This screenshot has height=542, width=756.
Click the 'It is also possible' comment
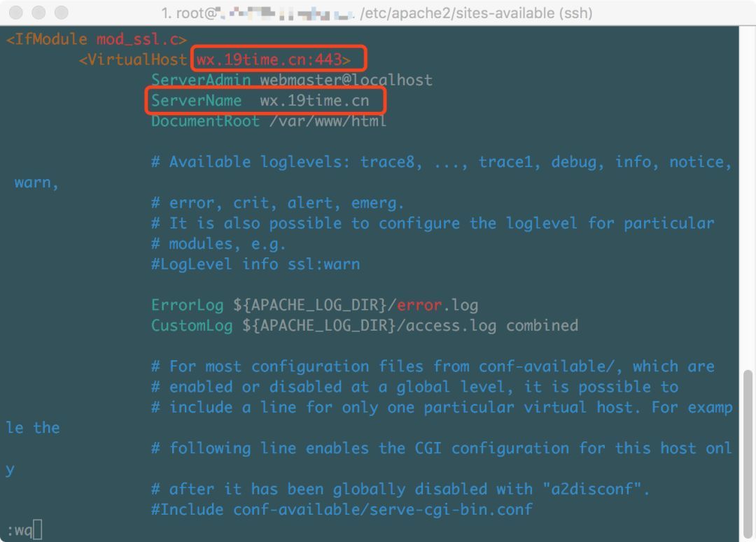(x=433, y=223)
